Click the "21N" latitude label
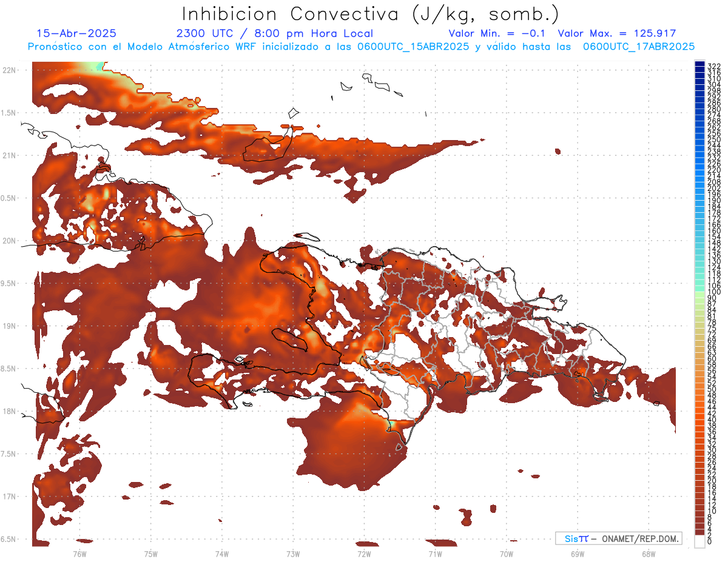 tap(9, 155)
